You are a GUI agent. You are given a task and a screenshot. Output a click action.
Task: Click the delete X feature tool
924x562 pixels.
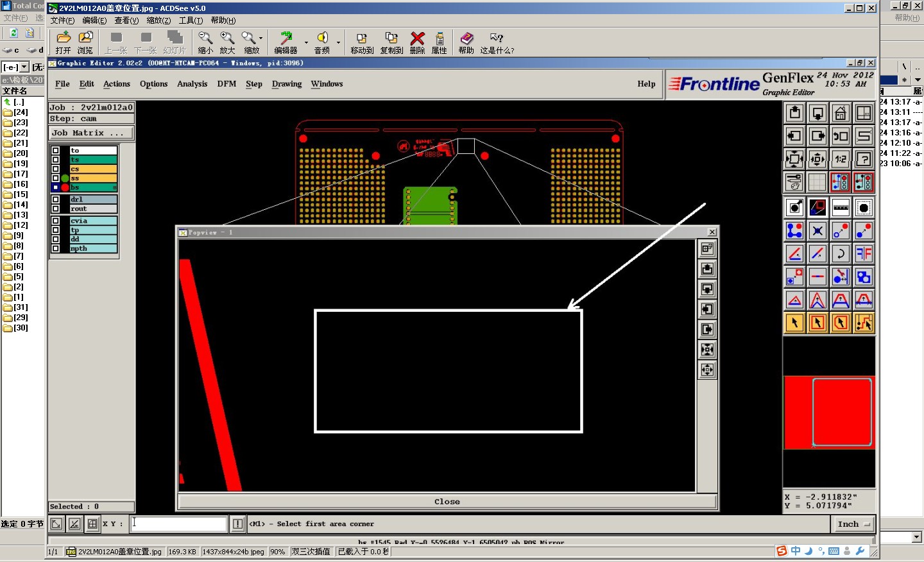(817, 230)
